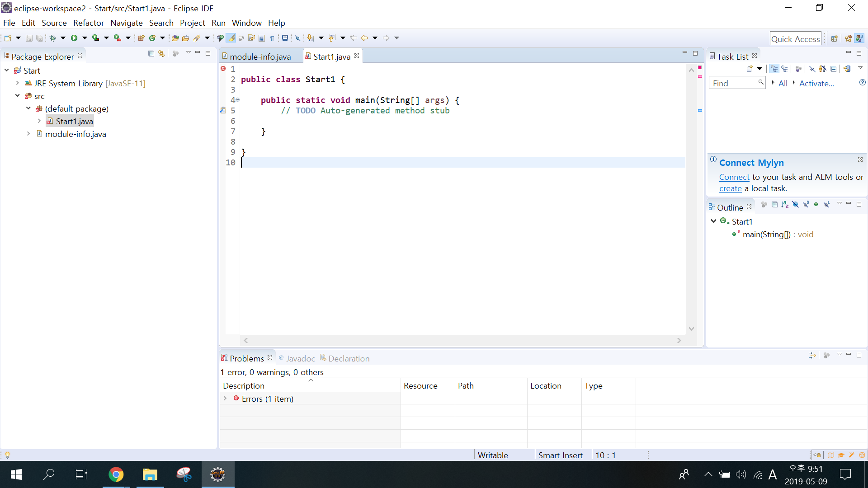Click the editor horizontal scrollbar track
This screenshot has height=488, width=868.
point(461,341)
